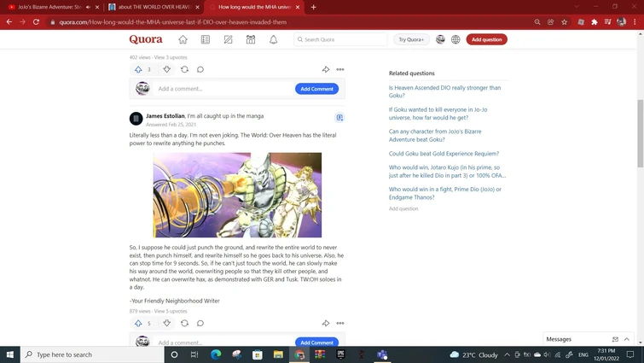
Task: Open Chrome three-dot menu
Action: pos(635,22)
